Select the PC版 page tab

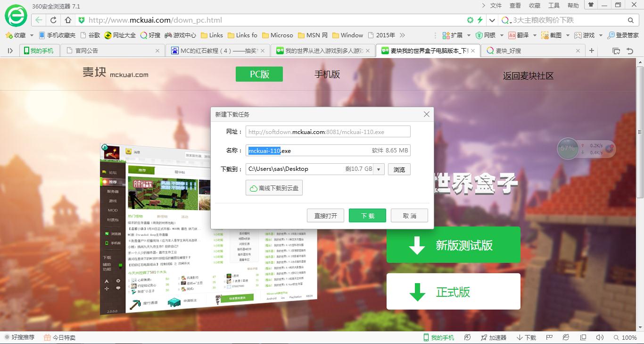[x=259, y=74]
